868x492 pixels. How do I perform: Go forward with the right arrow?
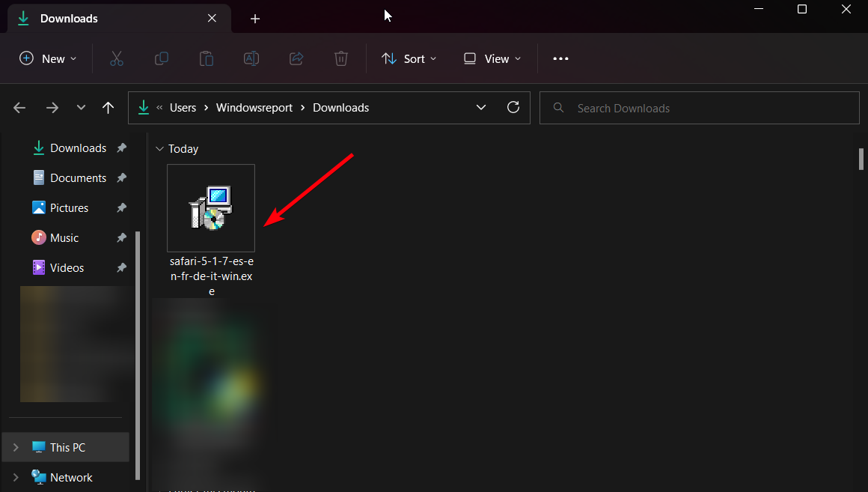point(52,108)
